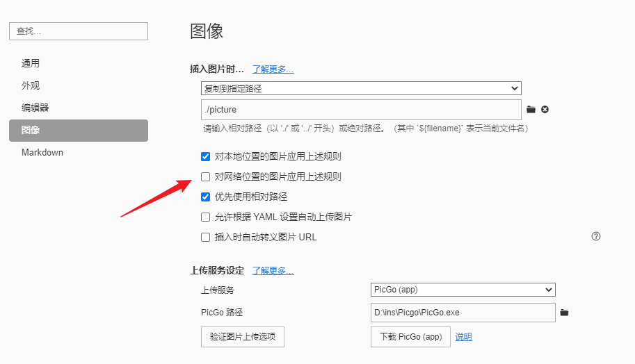
Task: Check 插入时自动转义图片 URL
Action: pos(206,238)
